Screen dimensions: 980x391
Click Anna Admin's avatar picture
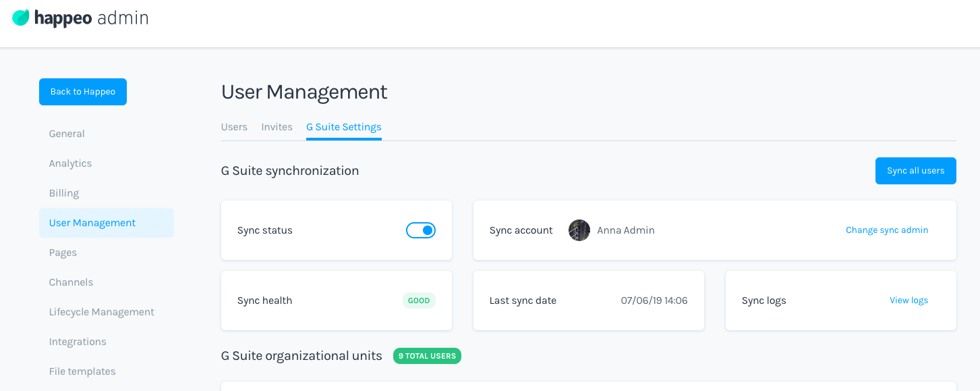click(x=579, y=230)
